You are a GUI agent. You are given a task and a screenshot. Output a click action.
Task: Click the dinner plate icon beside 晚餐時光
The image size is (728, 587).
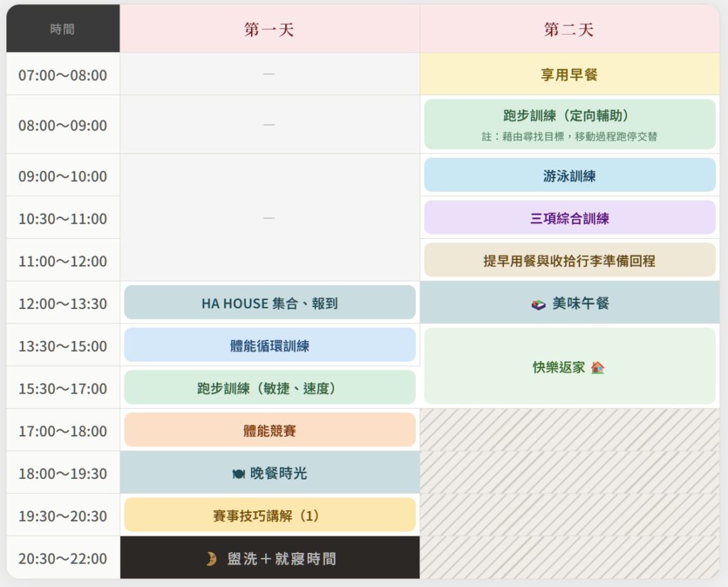click(x=238, y=473)
